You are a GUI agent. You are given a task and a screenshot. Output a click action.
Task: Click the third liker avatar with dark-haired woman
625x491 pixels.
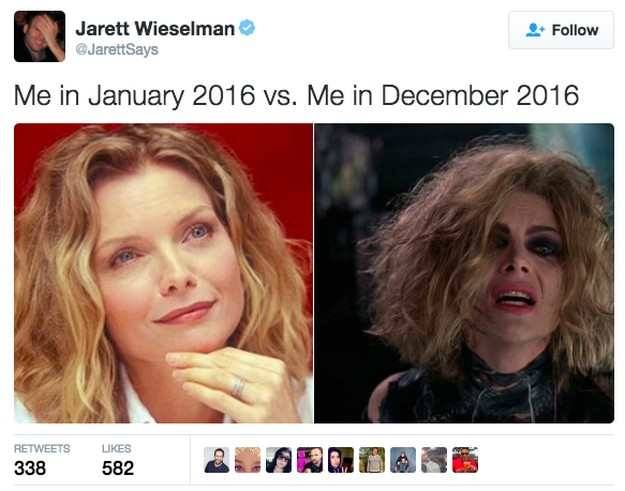279,460
